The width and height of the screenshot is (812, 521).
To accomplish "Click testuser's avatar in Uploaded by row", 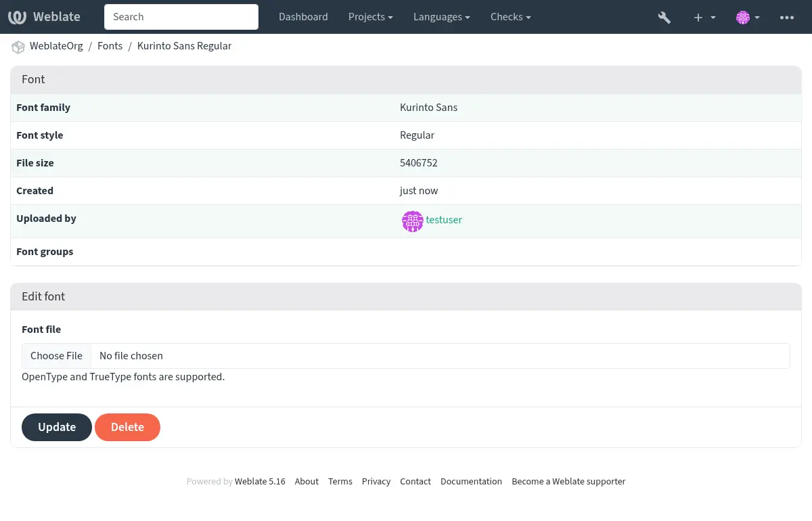I will coord(412,221).
